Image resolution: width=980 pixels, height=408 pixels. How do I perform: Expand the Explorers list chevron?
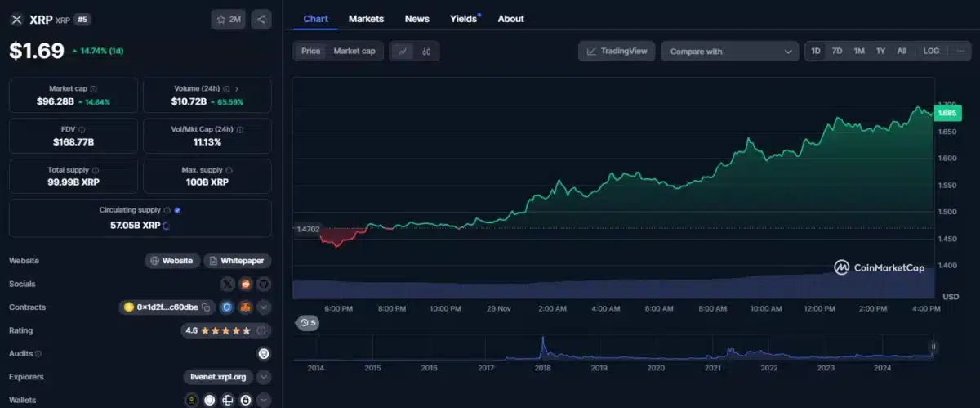(x=264, y=378)
